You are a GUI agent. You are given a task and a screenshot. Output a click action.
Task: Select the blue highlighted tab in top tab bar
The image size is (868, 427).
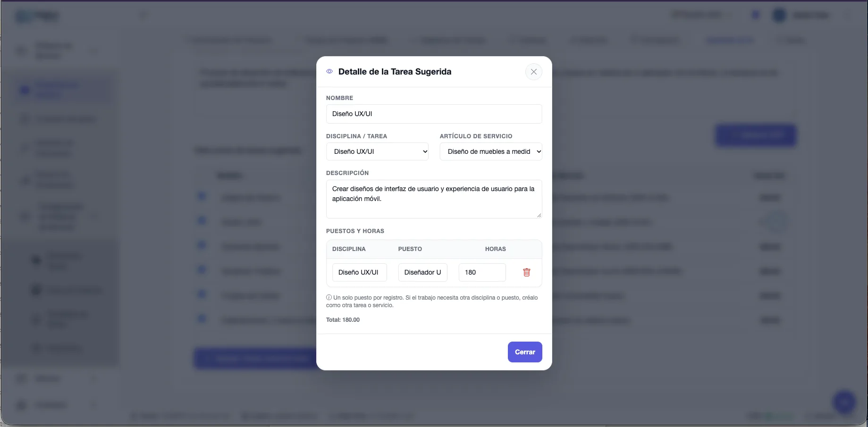click(729, 40)
